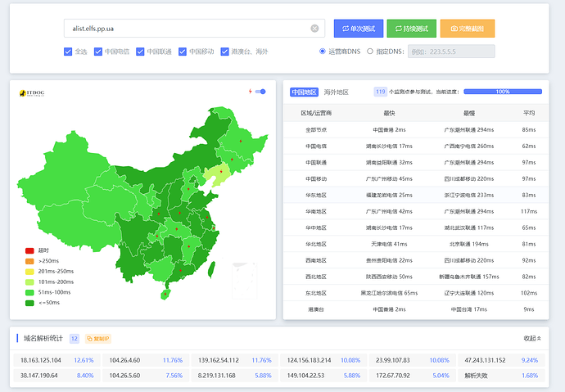
Task: Click the IP 139.162.54.112
Action: [219, 360]
